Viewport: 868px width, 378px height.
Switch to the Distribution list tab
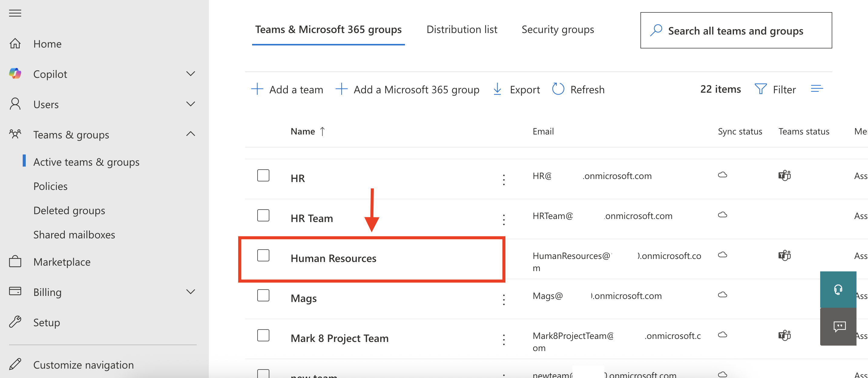(x=461, y=30)
